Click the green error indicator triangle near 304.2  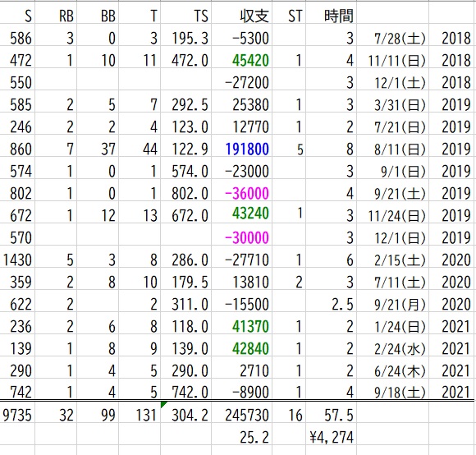tap(163, 404)
